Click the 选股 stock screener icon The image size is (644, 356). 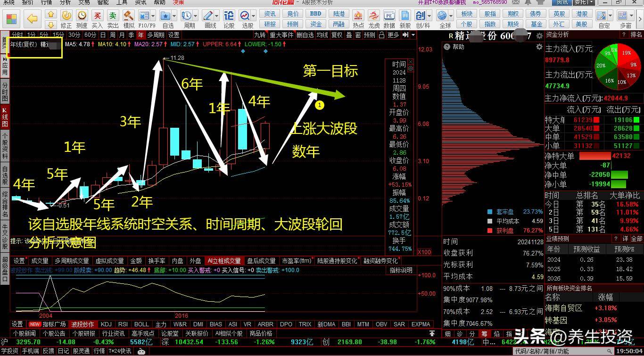pyautogui.click(x=246, y=16)
